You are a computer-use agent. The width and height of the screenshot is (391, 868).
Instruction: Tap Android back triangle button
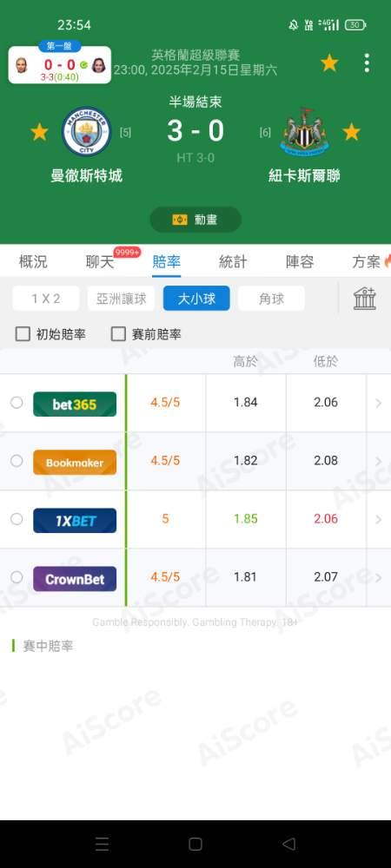[x=288, y=844]
